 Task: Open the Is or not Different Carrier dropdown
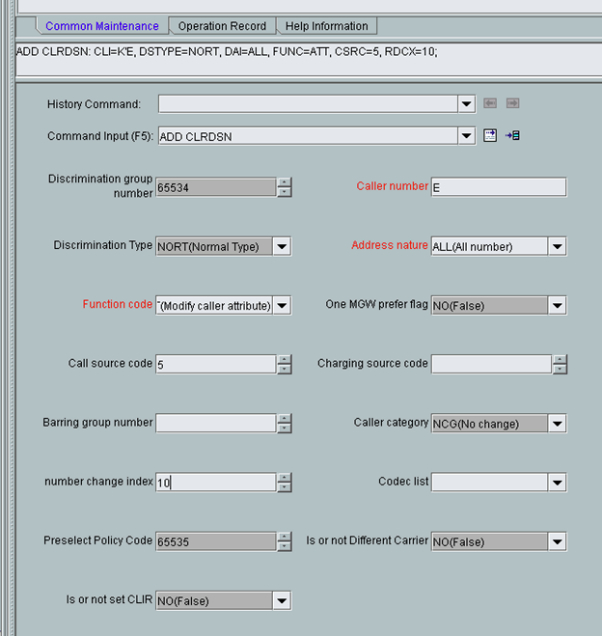pyautogui.click(x=557, y=541)
